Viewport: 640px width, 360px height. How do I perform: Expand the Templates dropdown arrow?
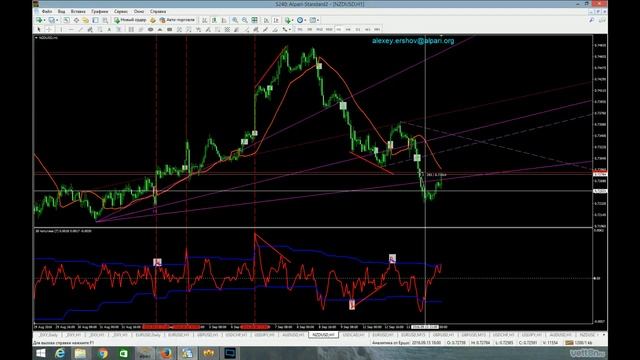tap(318, 20)
